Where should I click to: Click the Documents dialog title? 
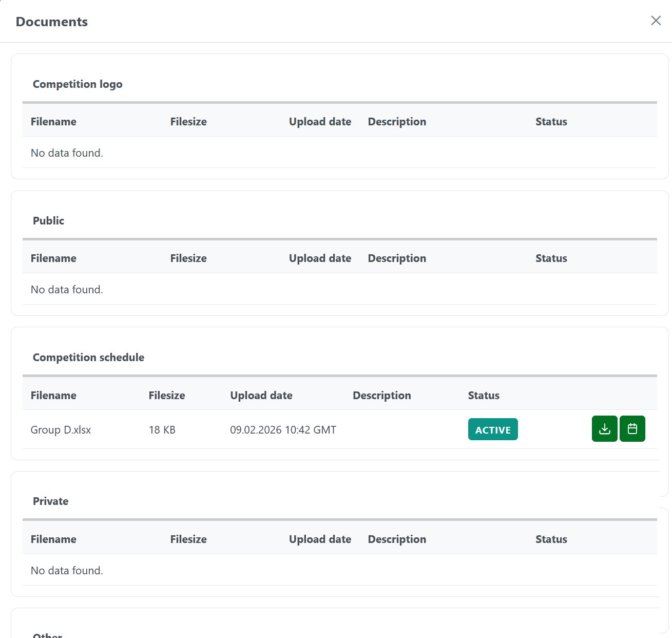click(52, 22)
